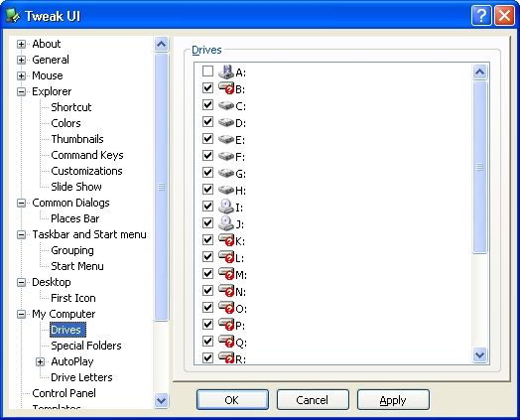Image resolution: width=520 pixels, height=420 pixels.
Task: Click the CD-ROM drive icon for I:
Action: click(226, 206)
